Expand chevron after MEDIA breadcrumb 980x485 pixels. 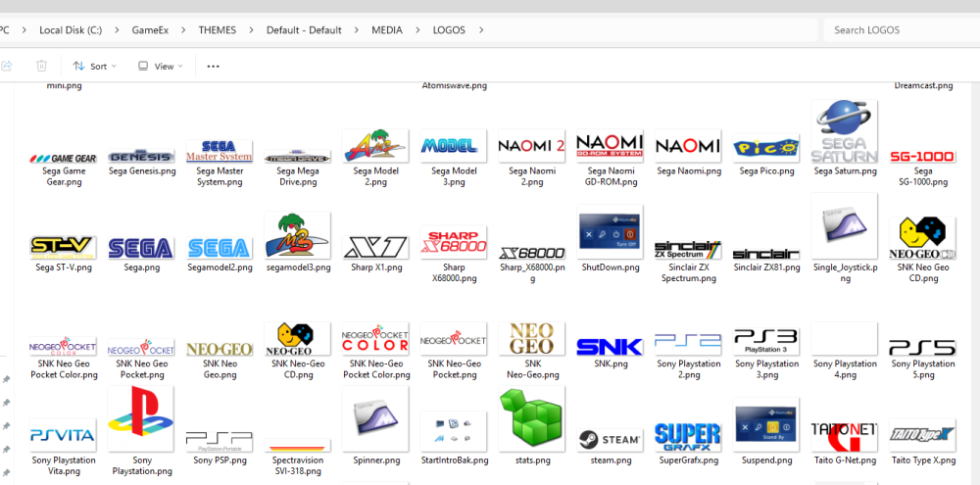tap(417, 30)
